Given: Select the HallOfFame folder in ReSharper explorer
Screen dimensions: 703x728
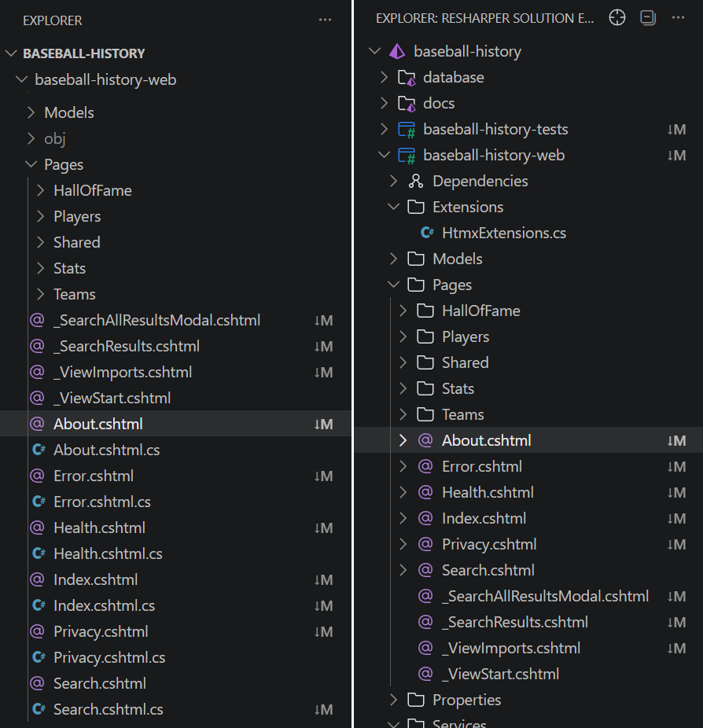Looking at the screenshot, I should click(480, 311).
